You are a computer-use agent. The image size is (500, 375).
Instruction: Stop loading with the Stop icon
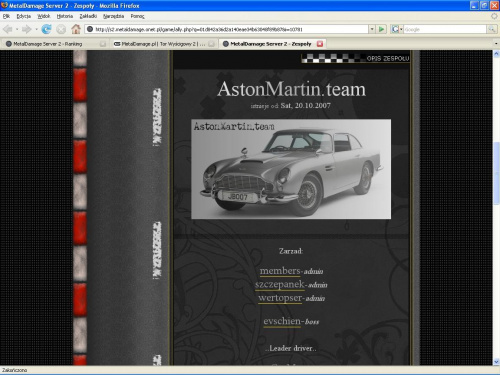tap(61, 29)
